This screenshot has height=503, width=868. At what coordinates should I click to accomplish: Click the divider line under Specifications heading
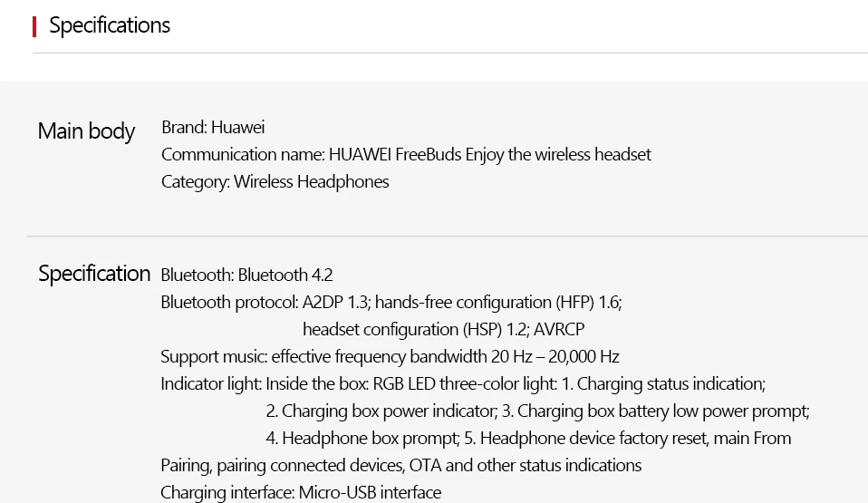(450, 53)
